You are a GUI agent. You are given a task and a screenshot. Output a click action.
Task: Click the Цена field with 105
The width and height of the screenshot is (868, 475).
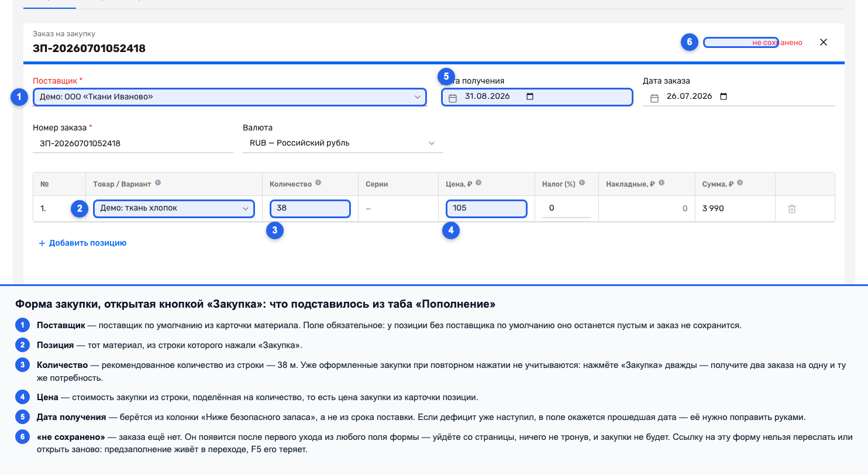click(487, 208)
